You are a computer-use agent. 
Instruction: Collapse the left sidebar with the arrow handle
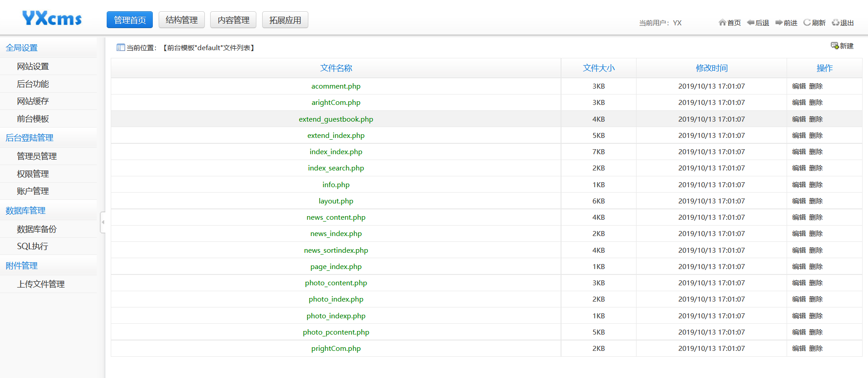pos(103,222)
